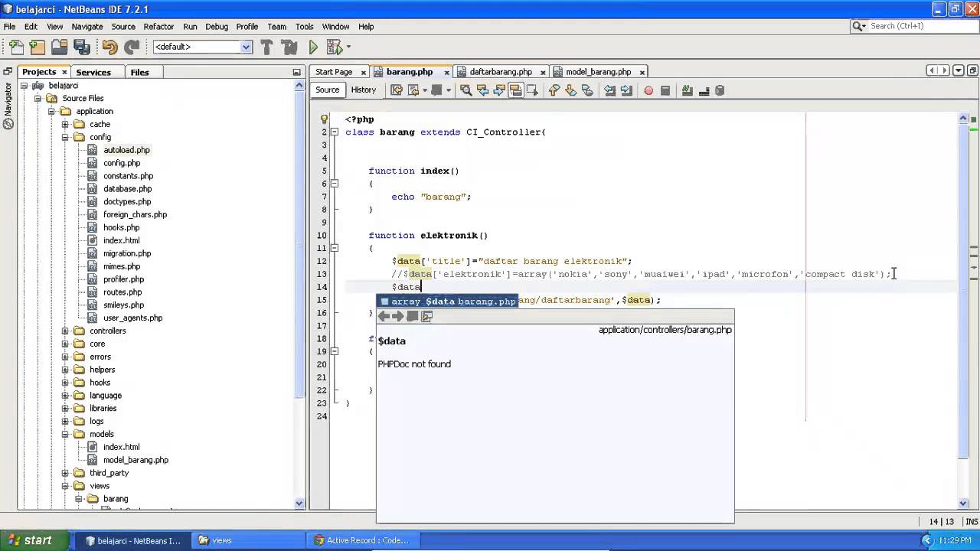The width and height of the screenshot is (980, 551).
Task: Click Shift Line Left icon
Action: 609,90
